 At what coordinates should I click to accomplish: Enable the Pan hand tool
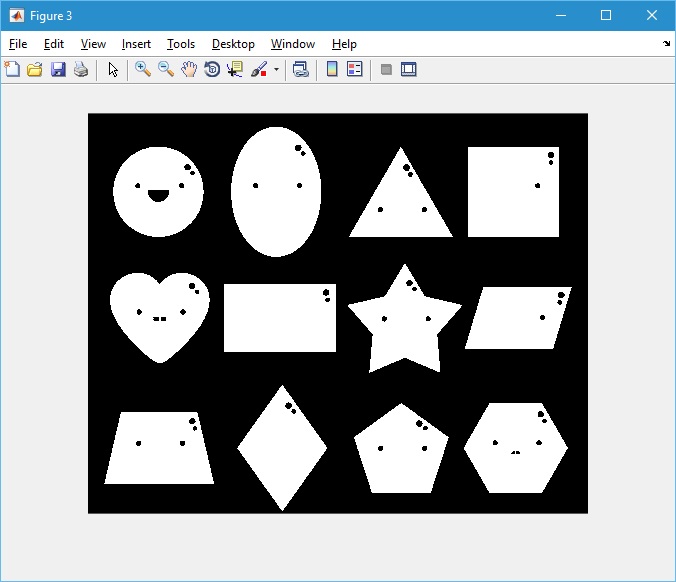point(189,69)
